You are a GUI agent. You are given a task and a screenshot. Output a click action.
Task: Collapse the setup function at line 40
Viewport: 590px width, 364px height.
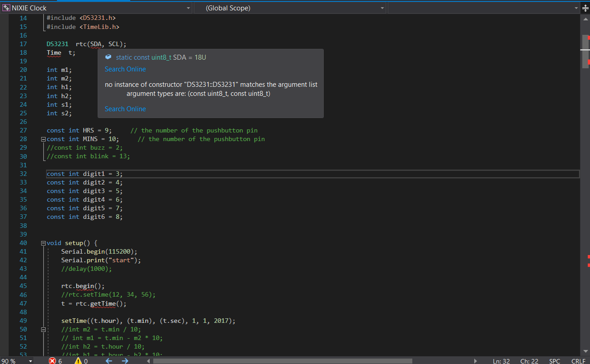pos(43,243)
